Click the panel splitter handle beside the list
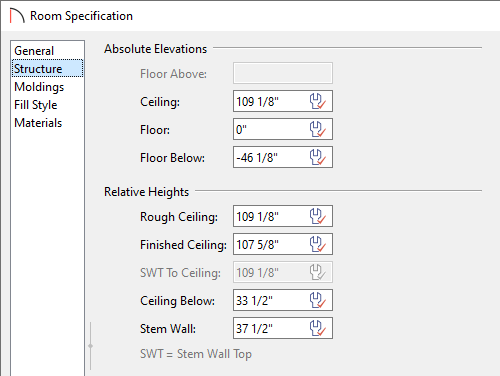The height and width of the screenshot is (376, 500). (91, 346)
